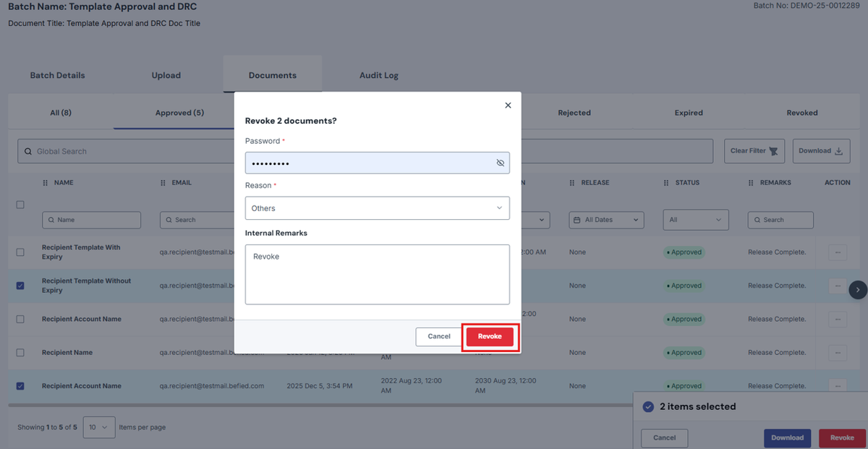Check the Recipient Name row checkbox
Image resolution: width=868 pixels, height=449 pixels.
pyautogui.click(x=20, y=353)
